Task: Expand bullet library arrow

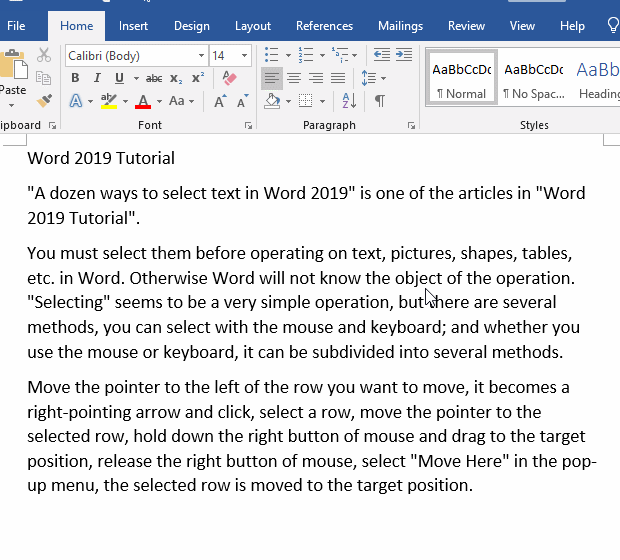Action: [x=288, y=55]
